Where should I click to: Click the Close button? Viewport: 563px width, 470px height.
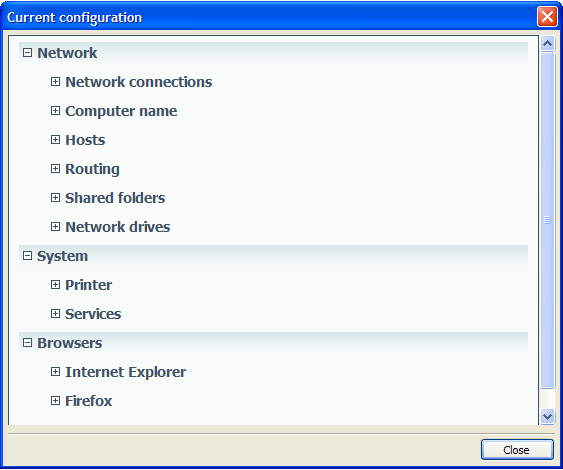pos(517,450)
